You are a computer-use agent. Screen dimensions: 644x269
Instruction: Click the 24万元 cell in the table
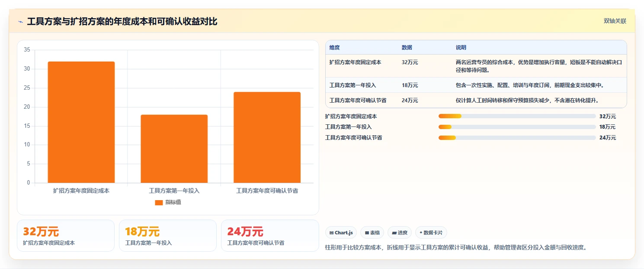pyautogui.click(x=410, y=100)
